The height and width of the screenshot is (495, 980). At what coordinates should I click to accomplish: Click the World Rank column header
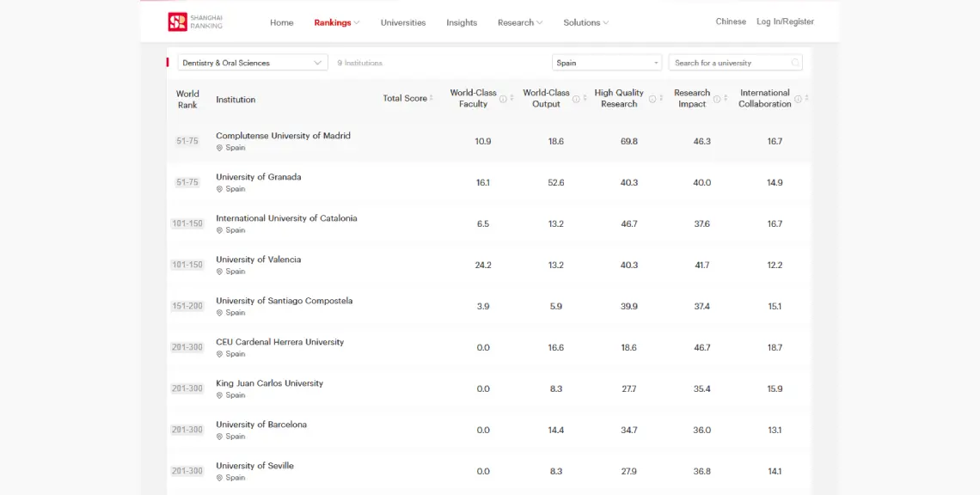coord(187,100)
